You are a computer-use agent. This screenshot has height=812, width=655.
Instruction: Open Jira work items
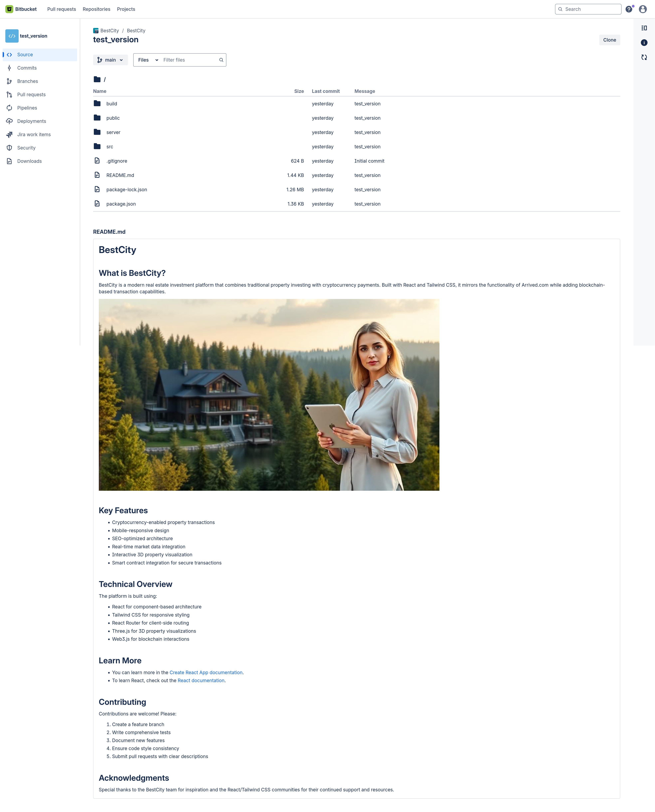(34, 134)
